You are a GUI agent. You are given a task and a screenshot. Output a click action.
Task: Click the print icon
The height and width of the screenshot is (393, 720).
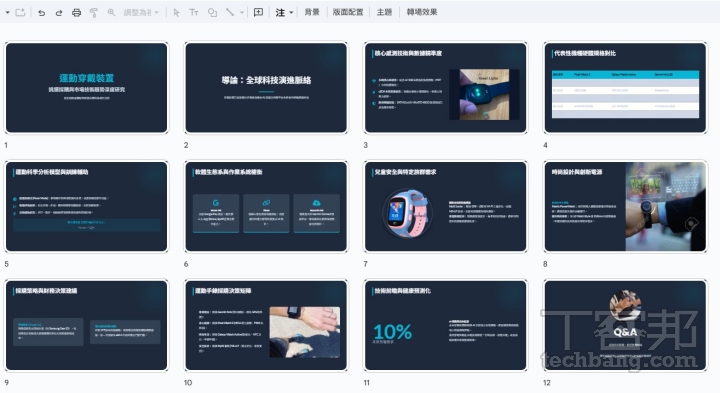(x=76, y=13)
